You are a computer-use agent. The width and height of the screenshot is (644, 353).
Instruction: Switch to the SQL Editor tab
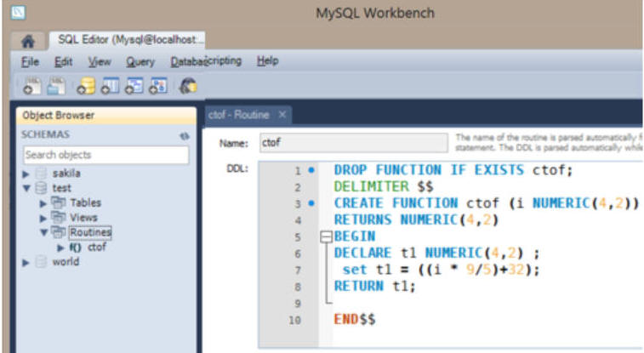pos(128,40)
